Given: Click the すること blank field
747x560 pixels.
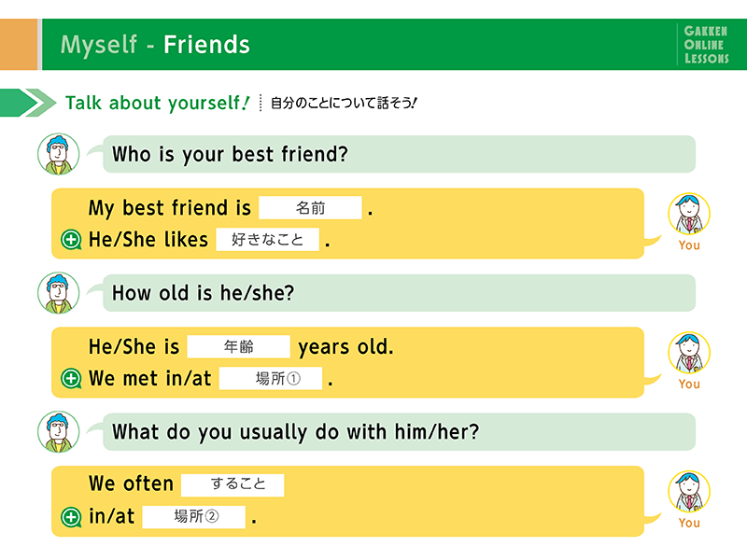Looking at the screenshot, I should (233, 484).
